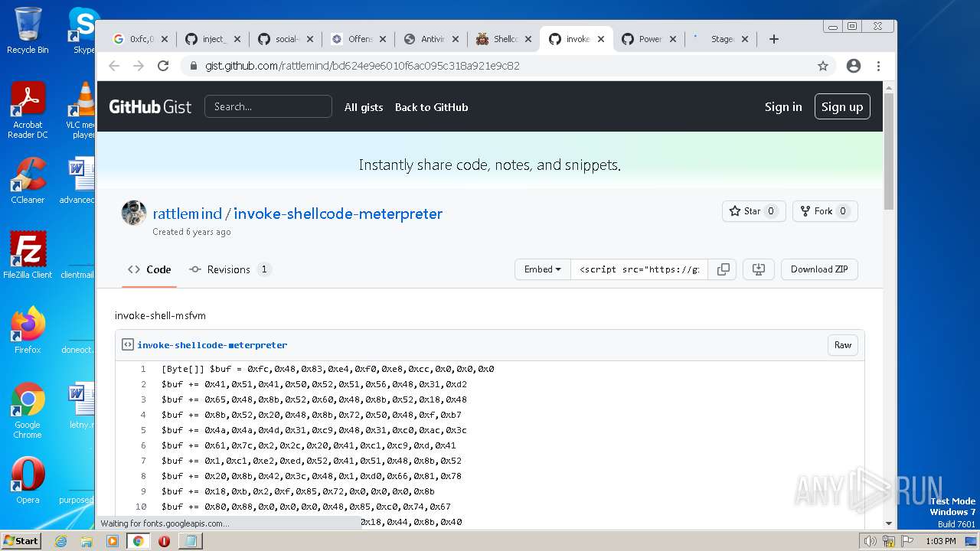Close the active 'invoke' tab
Image resolution: width=980 pixels, height=551 pixels.
[x=601, y=39]
